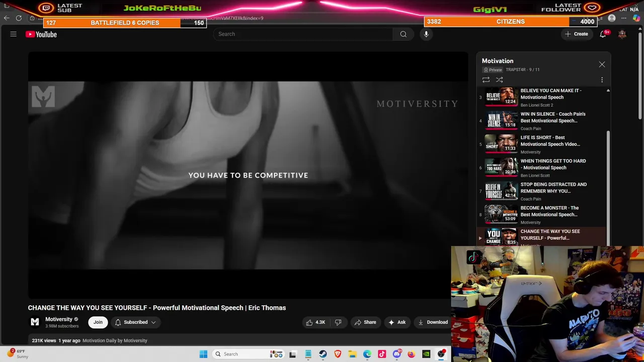Viewport: 644px width, 362px height.
Task: Open the account avatar menu
Action: click(x=622, y=34)
